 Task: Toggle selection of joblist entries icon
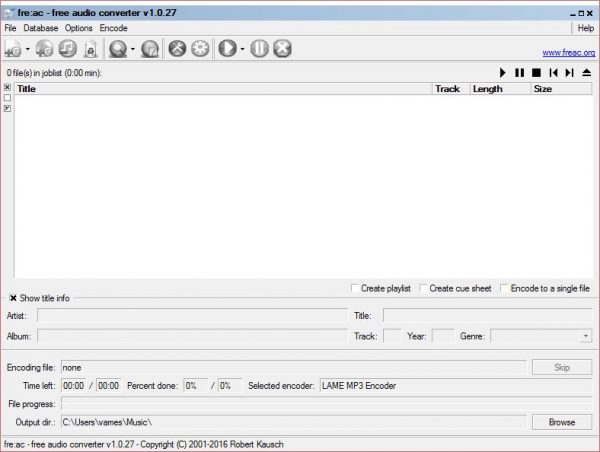(x=7, y=109)
